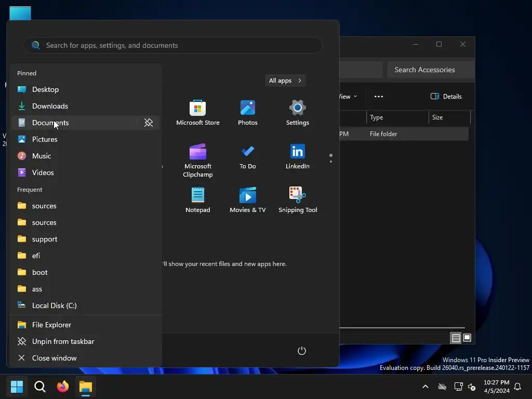Open Desktop from pinned jump list
The height and width of the screenshot is (399, 532).
click(85, 89)
